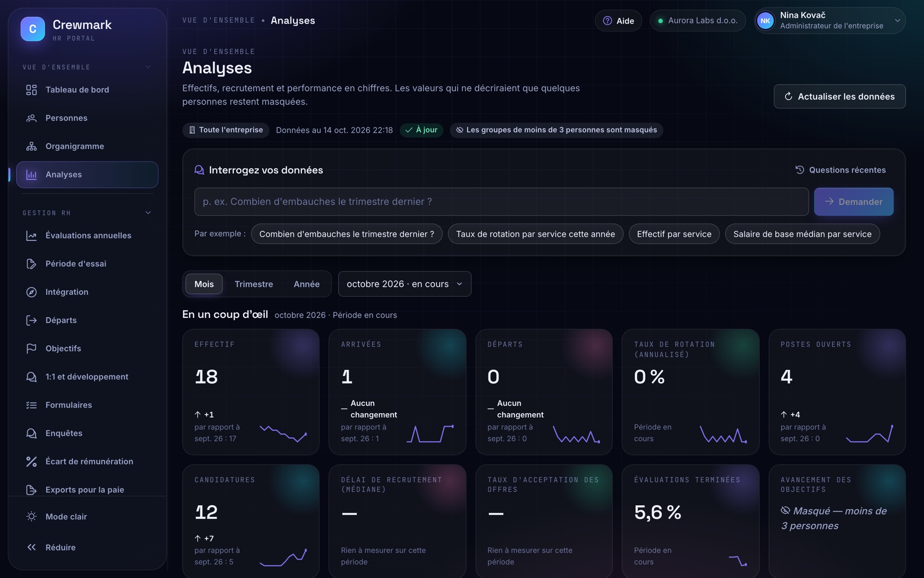Open Tableau de bord dashboard icon

pyautogui.click(x=31, y=90)
